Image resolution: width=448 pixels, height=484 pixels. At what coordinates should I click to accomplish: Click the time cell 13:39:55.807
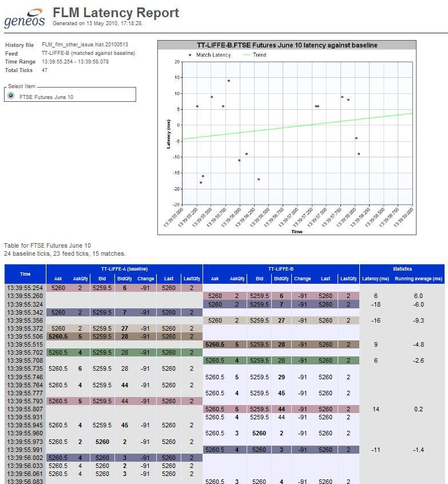(25, 409)
